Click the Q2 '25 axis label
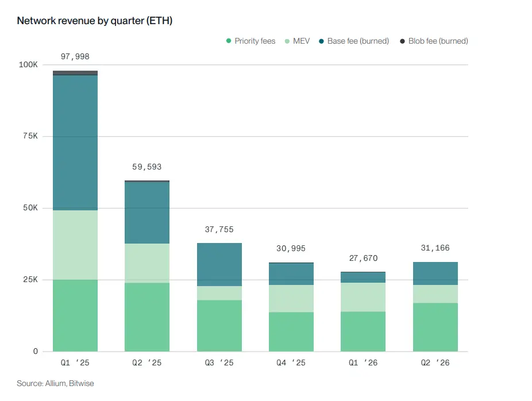The width and height of the screenshot is (532, 401). coord(147,363)
